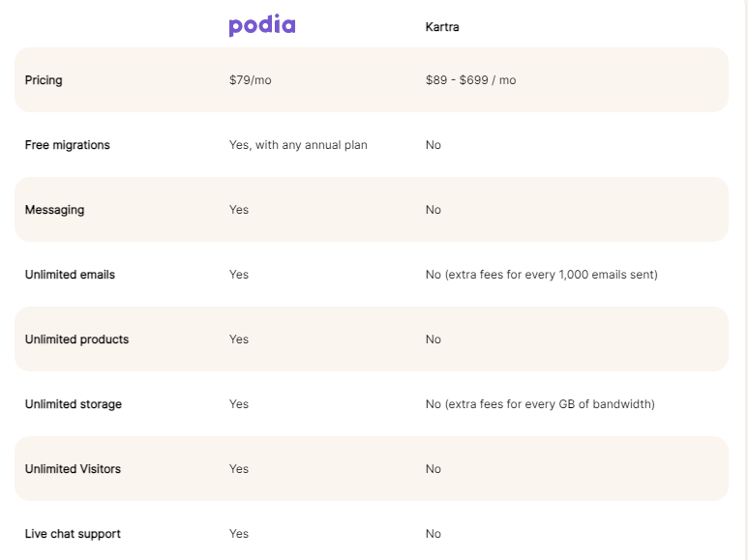
Task: Click the Unlimited storage row label
Action: (x=73, y=404)
